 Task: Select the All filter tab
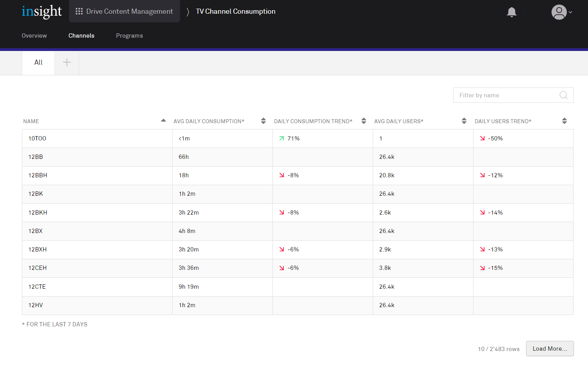click(x=38, y=62)
